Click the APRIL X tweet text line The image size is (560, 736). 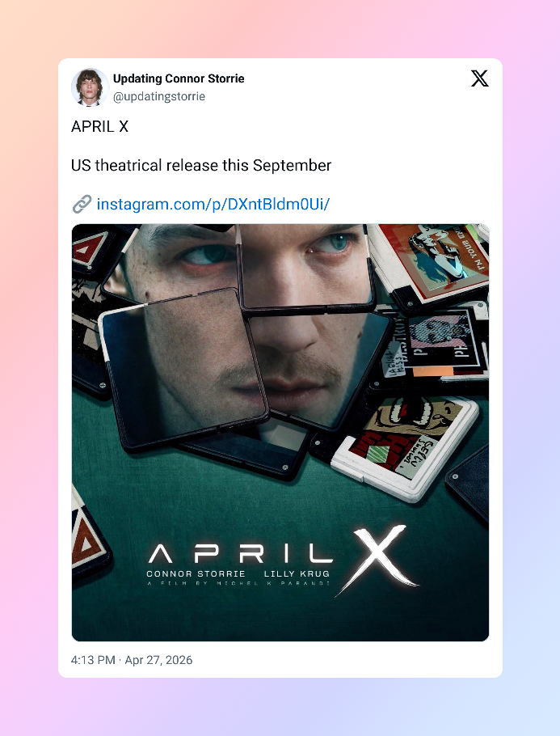tap(99, 127)
